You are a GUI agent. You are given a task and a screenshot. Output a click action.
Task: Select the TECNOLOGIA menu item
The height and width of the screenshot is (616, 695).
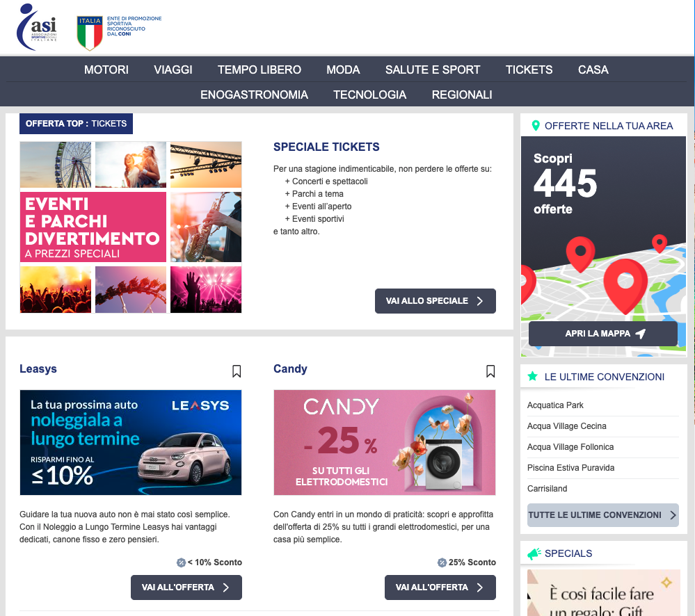[x=369, y=95]
